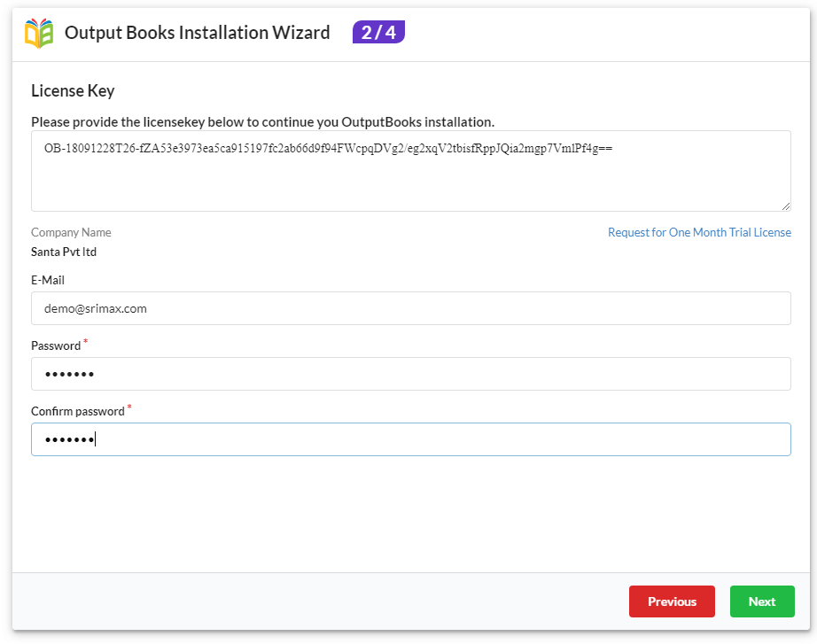Image resolution: width=817 pixels, height=644 pixels.
Task: Click inside the license key text area
Action: coord(410,171)
